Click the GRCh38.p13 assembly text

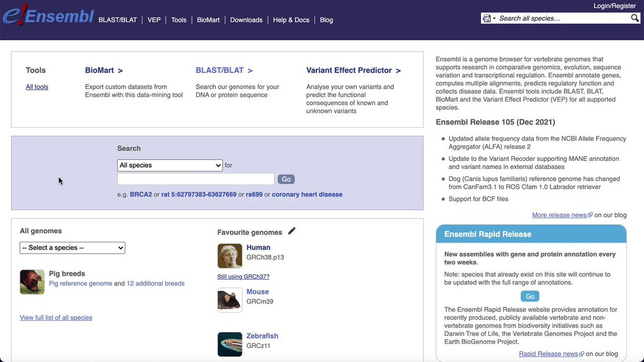click(x=265, y=257)
